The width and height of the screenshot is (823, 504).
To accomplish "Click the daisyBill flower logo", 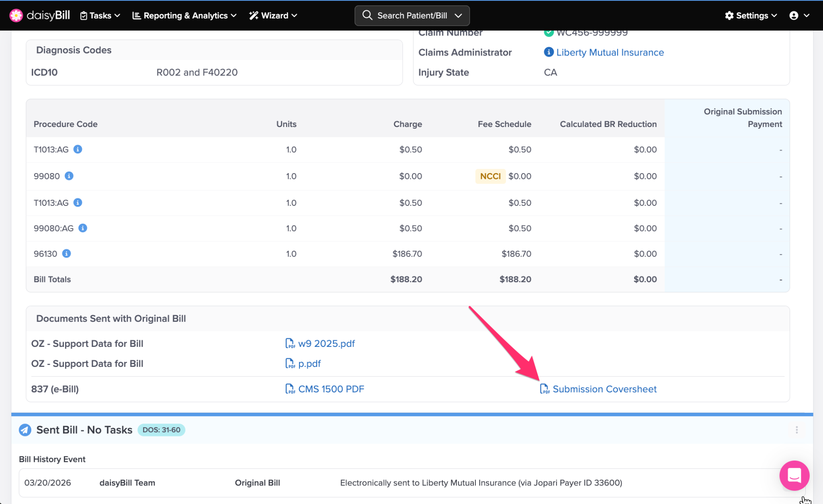I will click(x=16, y=15).
